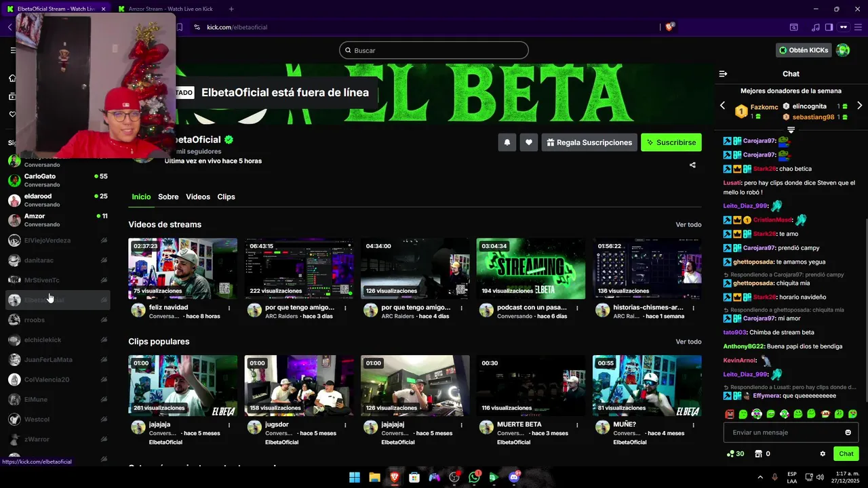Open the shop icon showing 0
The height and width of the screenshot is (488, 868).
[x=762, y=454]
